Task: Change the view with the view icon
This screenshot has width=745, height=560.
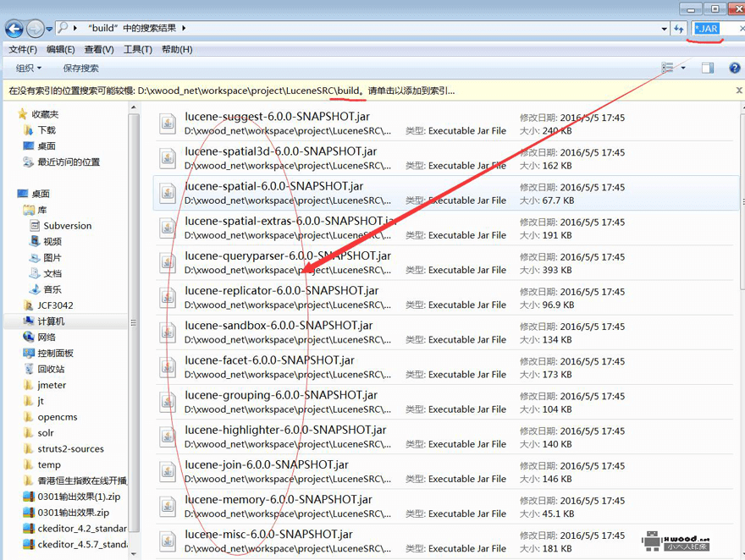Action: 668,68
